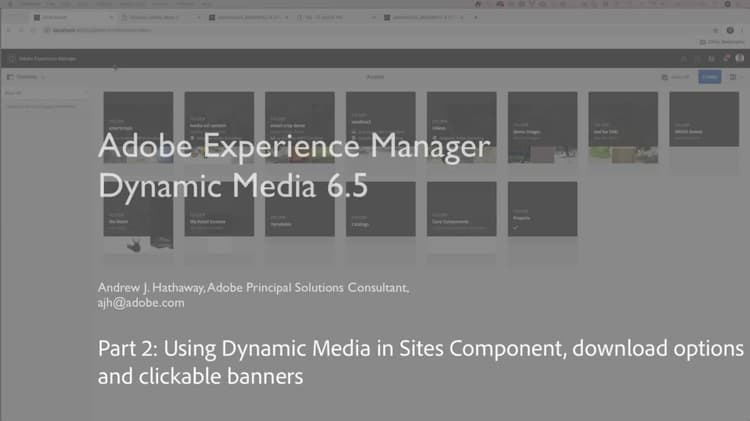This screenshot has width=750, height=421.
Task: Open the We.Retail Screens folder card
Action: click(219, 222)
